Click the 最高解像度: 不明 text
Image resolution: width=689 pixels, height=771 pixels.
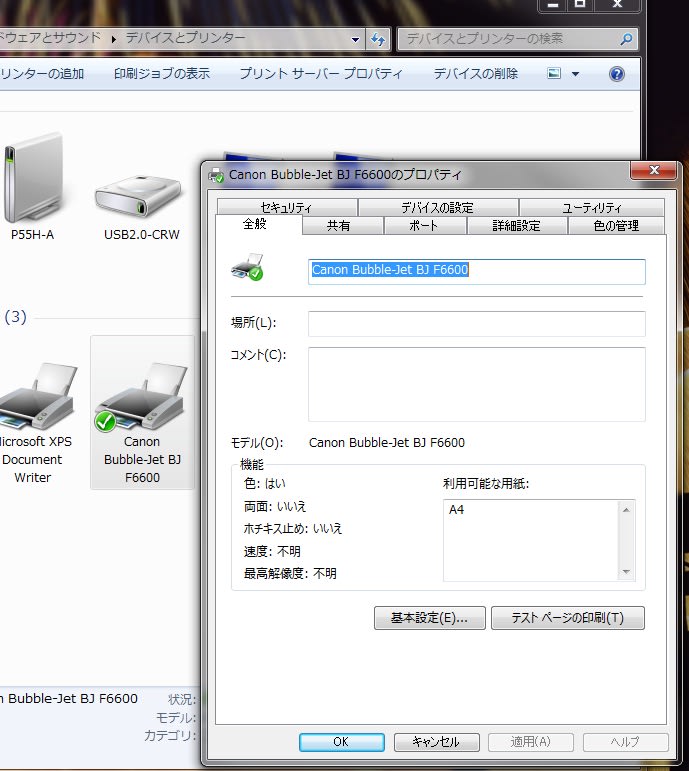click(290, 573)
